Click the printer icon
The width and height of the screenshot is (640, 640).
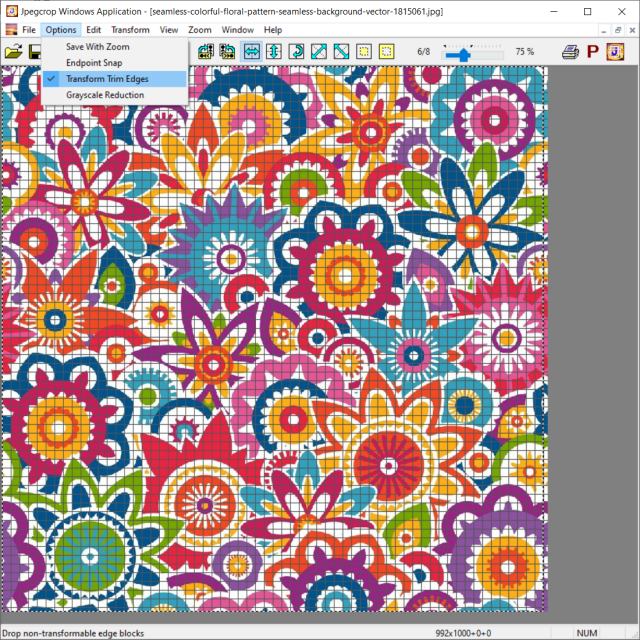tap(570, 52)
